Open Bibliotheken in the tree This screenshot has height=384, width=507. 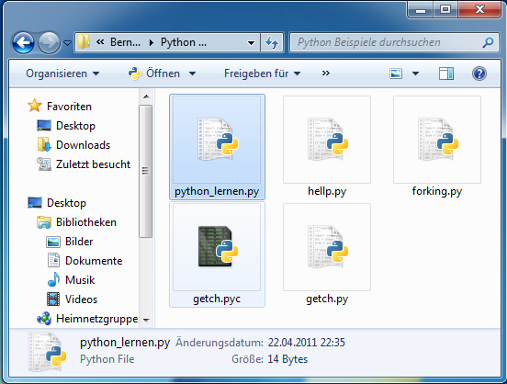click(86, 222)
